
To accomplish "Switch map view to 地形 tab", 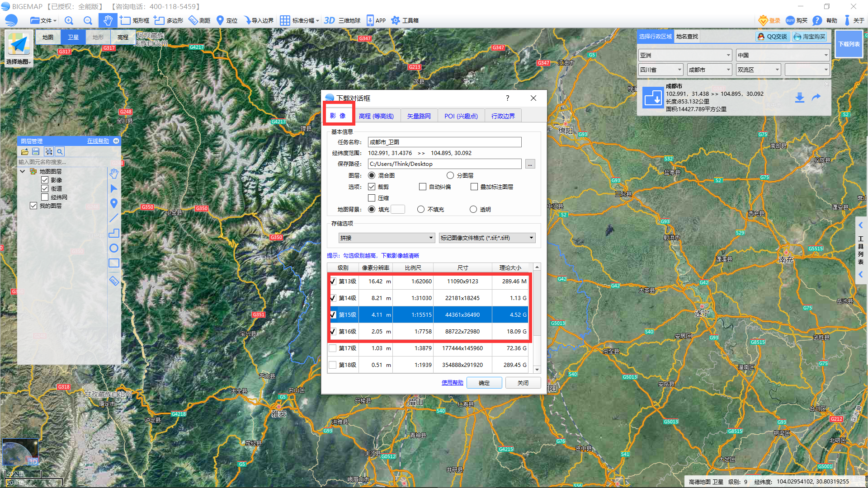I will point(98,37).
